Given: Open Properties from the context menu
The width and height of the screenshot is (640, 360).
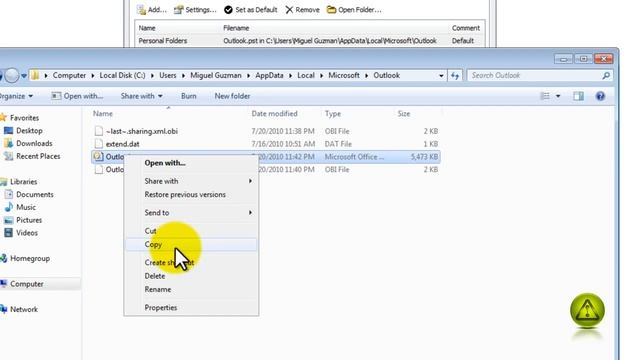Looking at the screenshot, I should tap(191, 308).
